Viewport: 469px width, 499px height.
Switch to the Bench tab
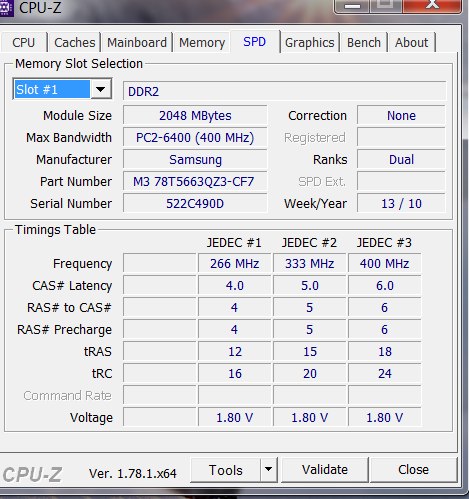tap(364, 43)
